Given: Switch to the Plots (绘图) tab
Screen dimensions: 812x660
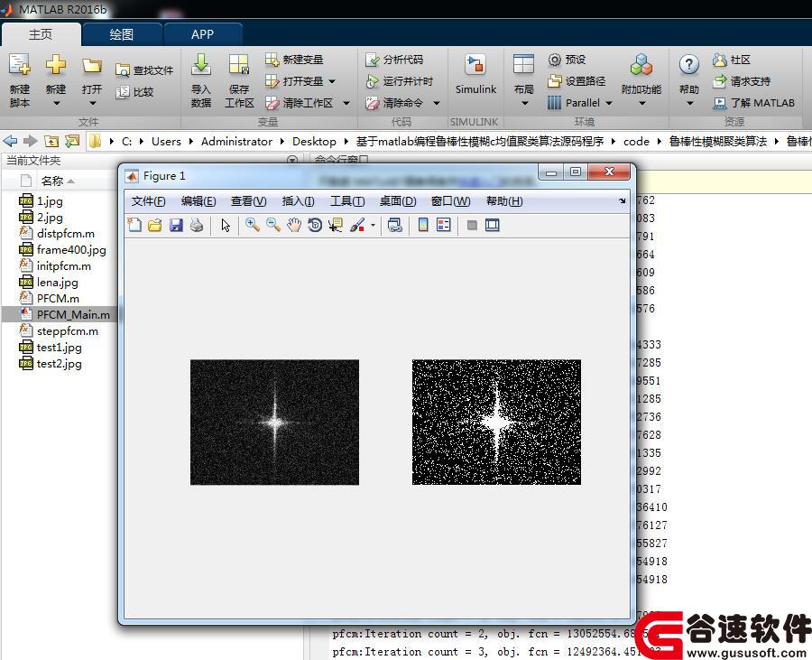Looking at the screenshot, I should [122, 34].
